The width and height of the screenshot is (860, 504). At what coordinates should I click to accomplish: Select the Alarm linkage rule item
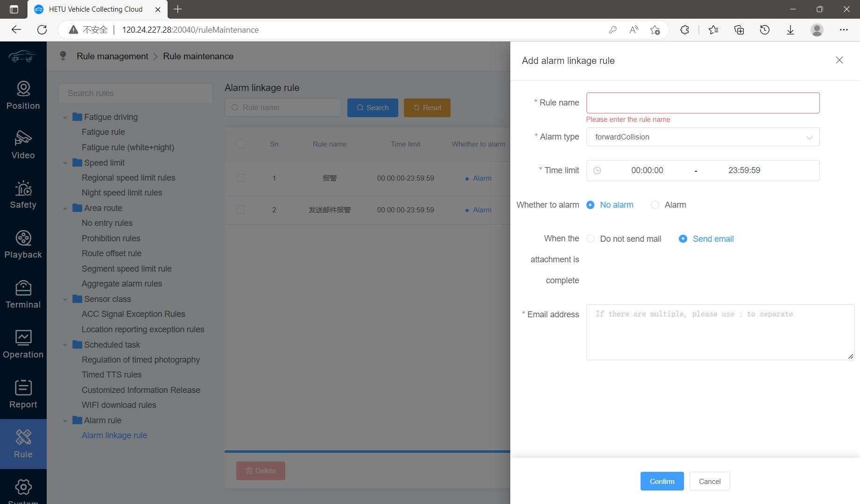[114, 435]
